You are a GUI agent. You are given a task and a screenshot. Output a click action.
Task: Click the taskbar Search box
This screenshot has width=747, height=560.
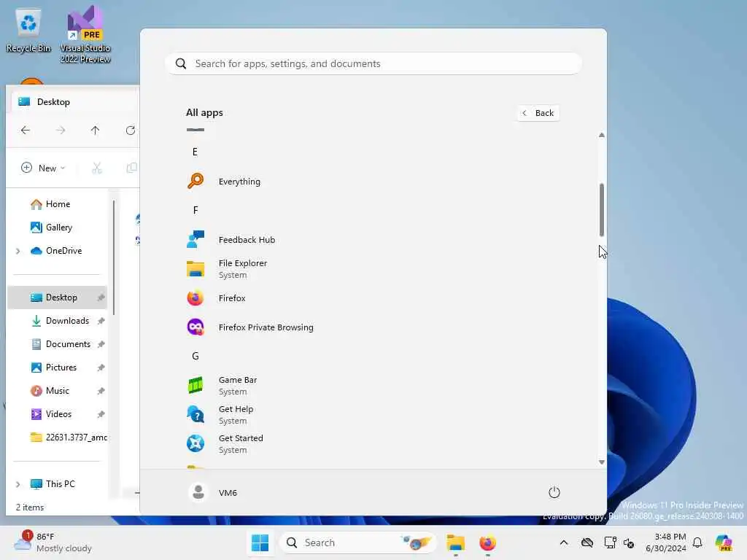tap(357, 542)
